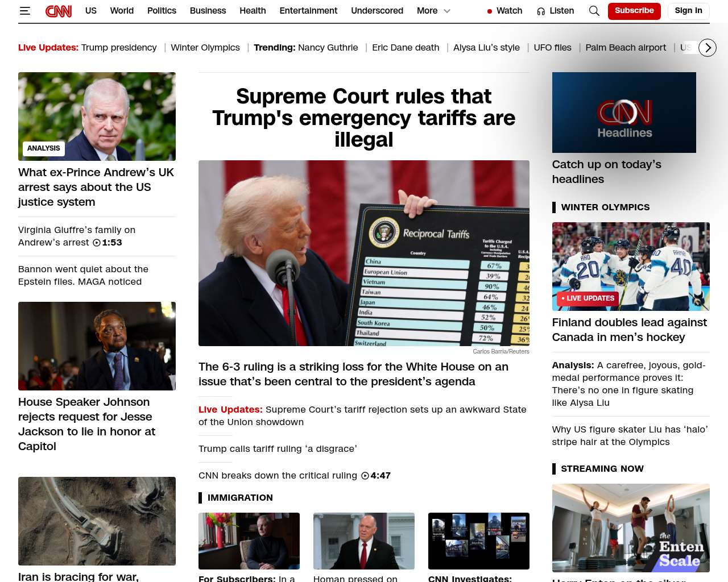Open the Streaming Now section heading
This screenshot has width=728, height=582.
(602, 469)
